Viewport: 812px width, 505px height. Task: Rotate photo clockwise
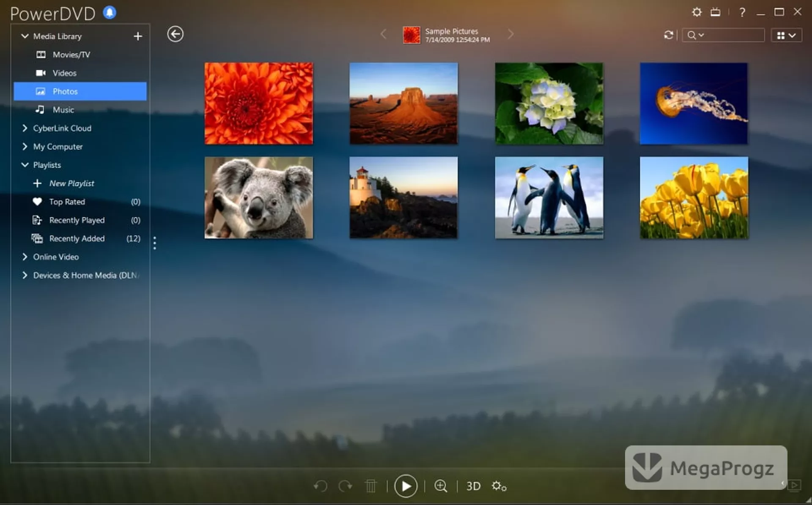pos(346,486)
